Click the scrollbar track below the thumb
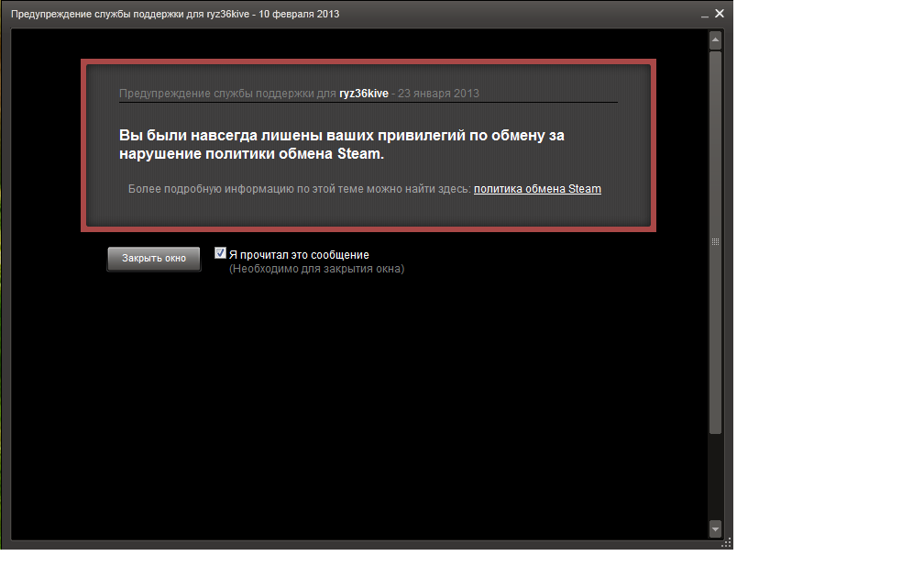Screen dimensions: 924x578 point(715,478)
